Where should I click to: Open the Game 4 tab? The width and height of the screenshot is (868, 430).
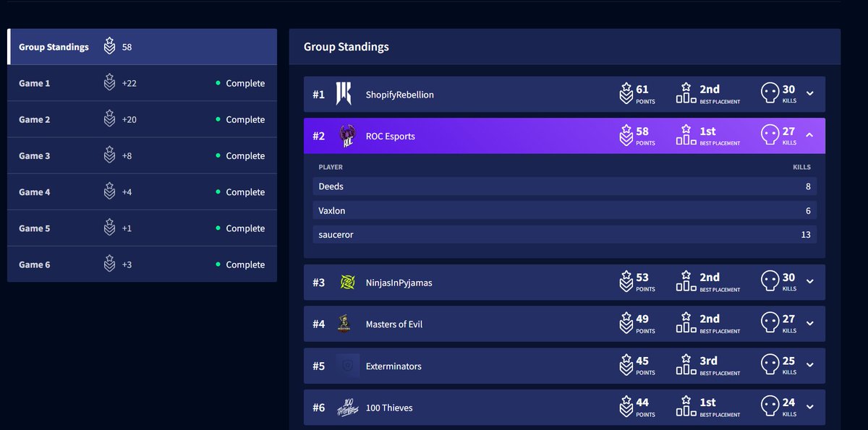point(142,192)
